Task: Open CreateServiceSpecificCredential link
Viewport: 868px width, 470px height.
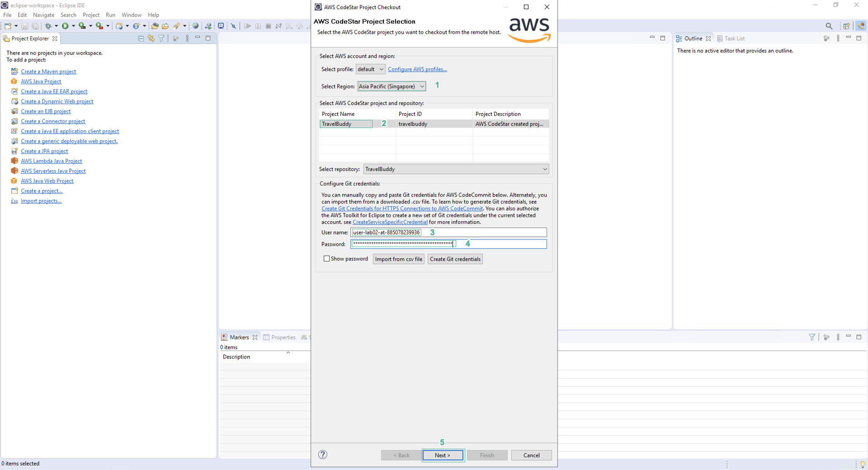Action: 390,222
